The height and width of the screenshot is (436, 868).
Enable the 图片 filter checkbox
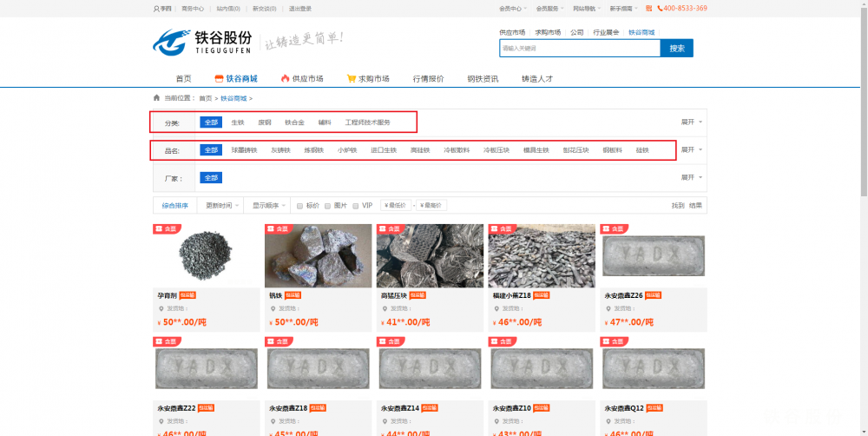point(328,206)
